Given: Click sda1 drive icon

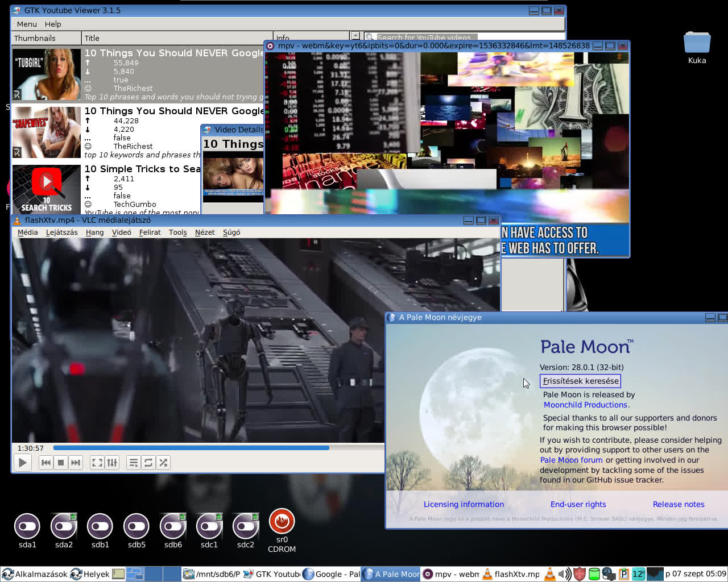Looking at the screenshot, I should point(27,531).
